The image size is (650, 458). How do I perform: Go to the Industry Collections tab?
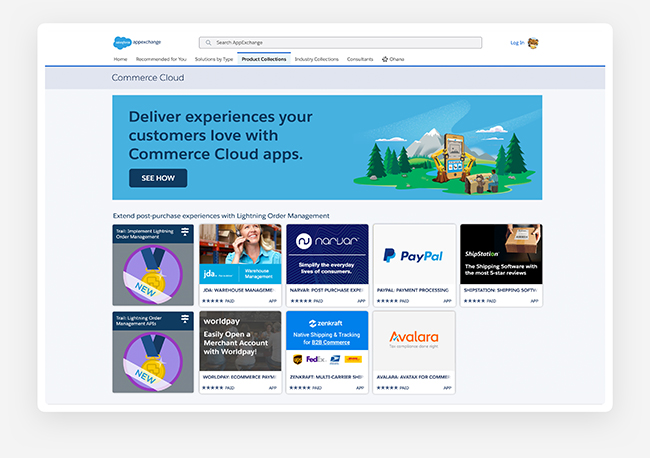click(317, 59)
